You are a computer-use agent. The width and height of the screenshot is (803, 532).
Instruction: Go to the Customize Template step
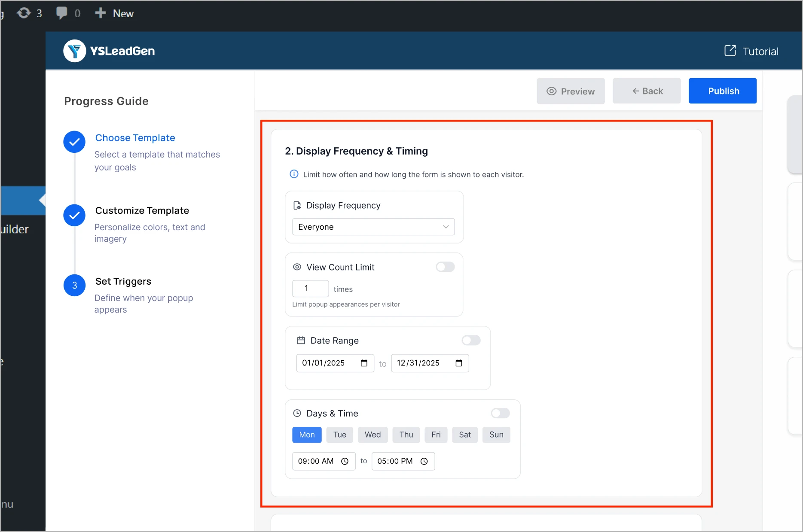[x=142, y=210]
